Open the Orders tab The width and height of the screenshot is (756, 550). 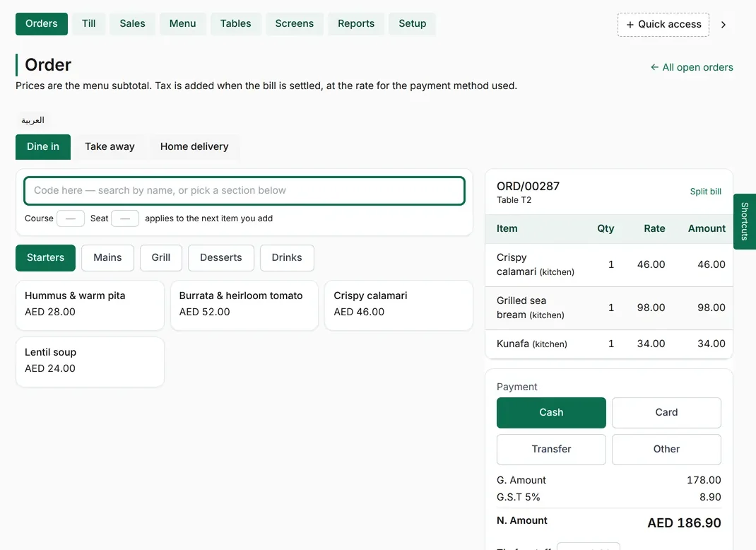tap(42, 23)
